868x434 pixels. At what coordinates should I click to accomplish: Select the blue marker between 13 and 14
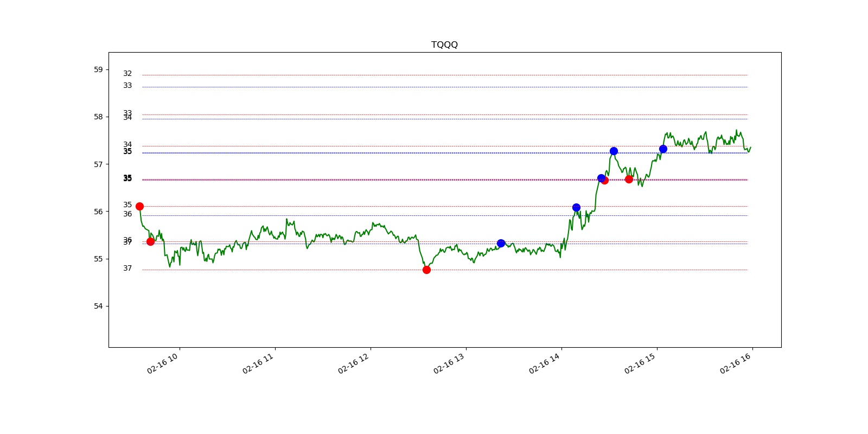[x=501, y=243]
